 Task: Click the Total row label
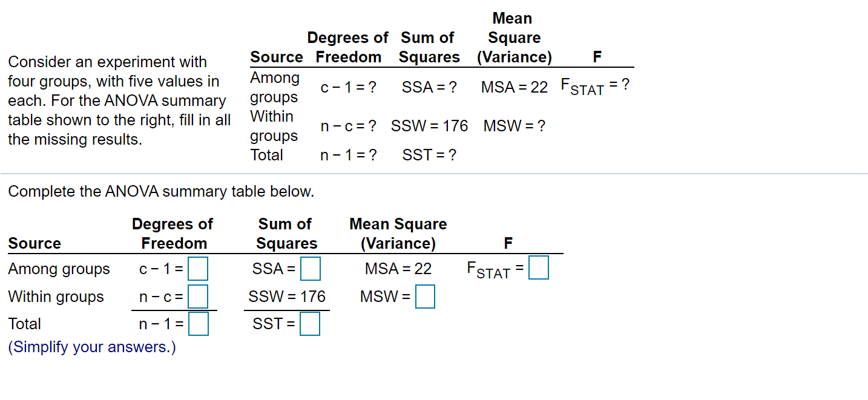(25, 324)
